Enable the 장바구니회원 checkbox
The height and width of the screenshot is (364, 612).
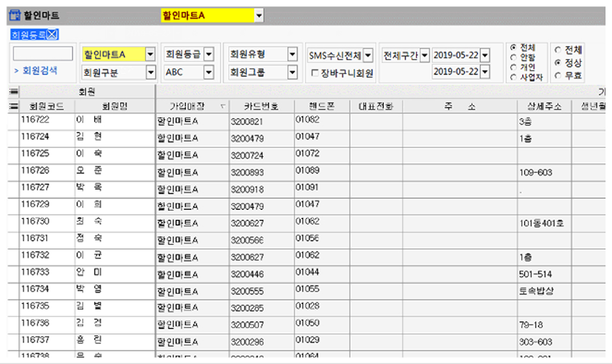[x=314, y=73]
